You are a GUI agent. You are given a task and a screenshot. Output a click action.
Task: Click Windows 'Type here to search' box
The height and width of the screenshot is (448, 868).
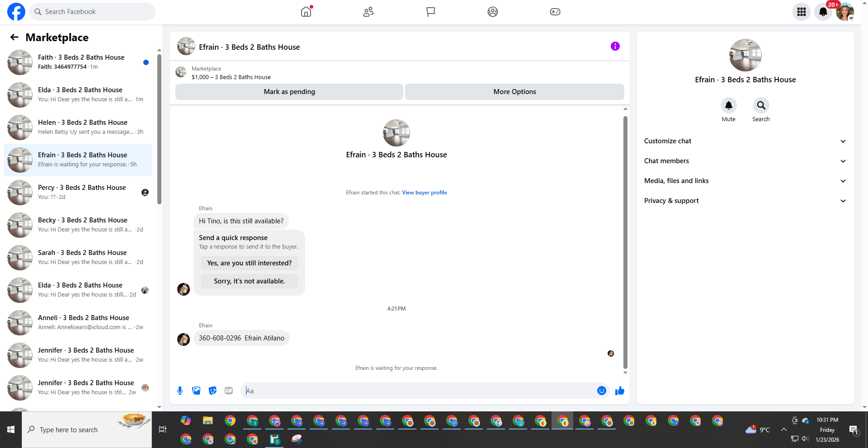click(87, 429)
